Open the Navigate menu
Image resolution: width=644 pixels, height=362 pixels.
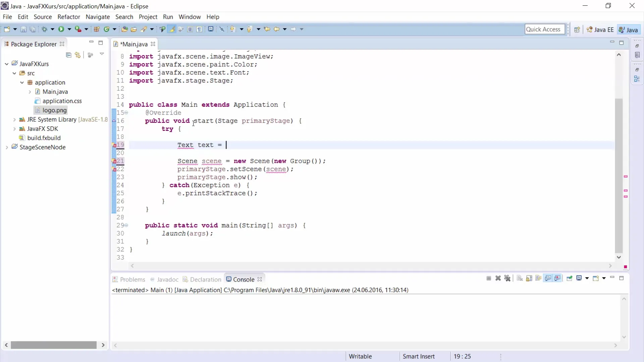point(98,17)
